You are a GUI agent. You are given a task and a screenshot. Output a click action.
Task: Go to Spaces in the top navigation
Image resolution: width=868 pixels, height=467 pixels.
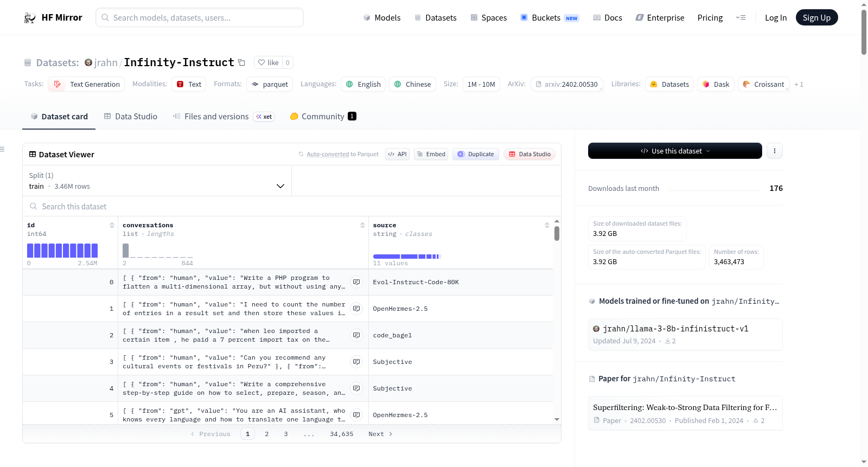click(x=488, y=17)
